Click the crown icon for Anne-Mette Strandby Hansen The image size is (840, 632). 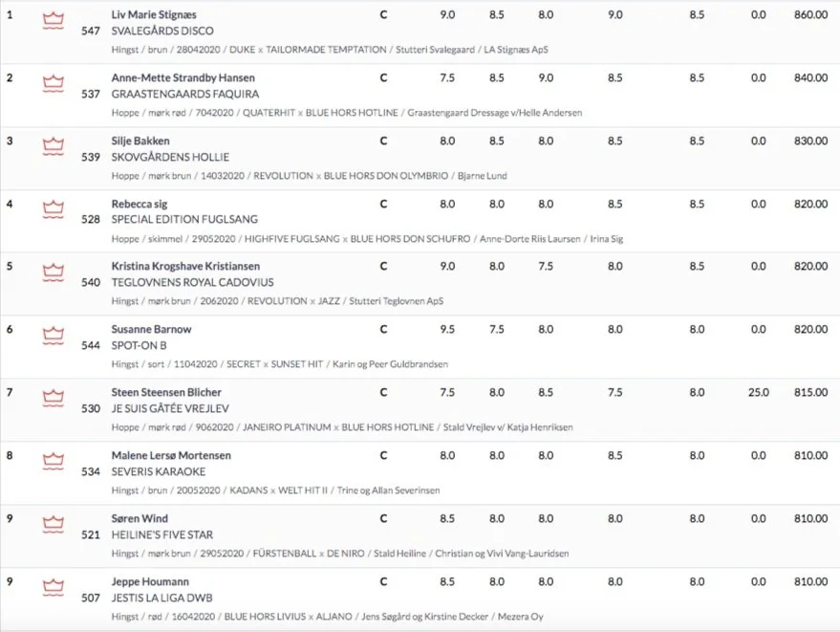53,83
